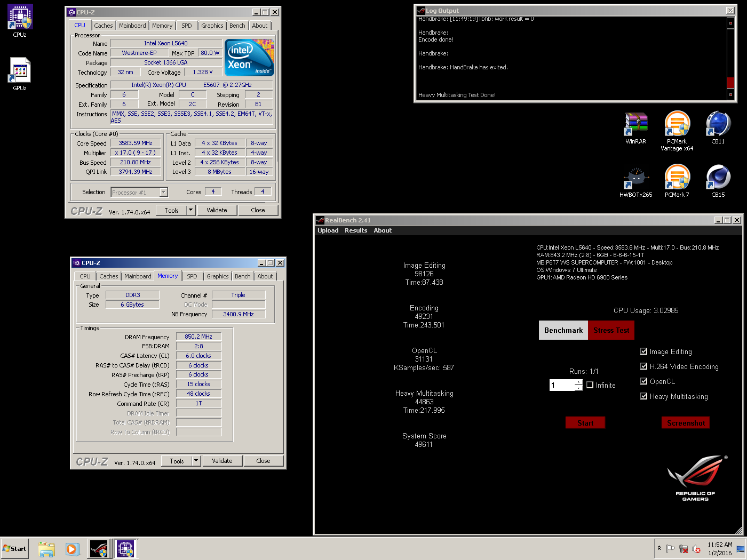
Task: Open Windows Media Player from the taskbar
Action: (x=73, y=549)
